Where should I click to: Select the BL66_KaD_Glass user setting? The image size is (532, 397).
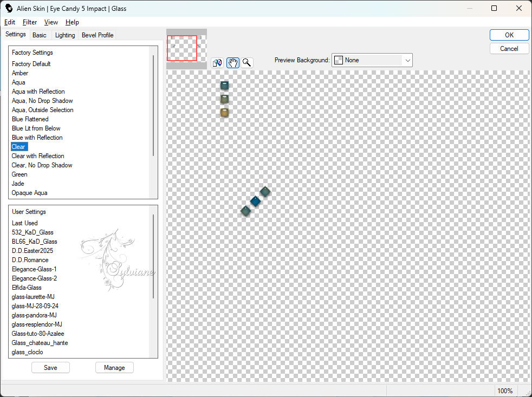click(x=34, y=241)
